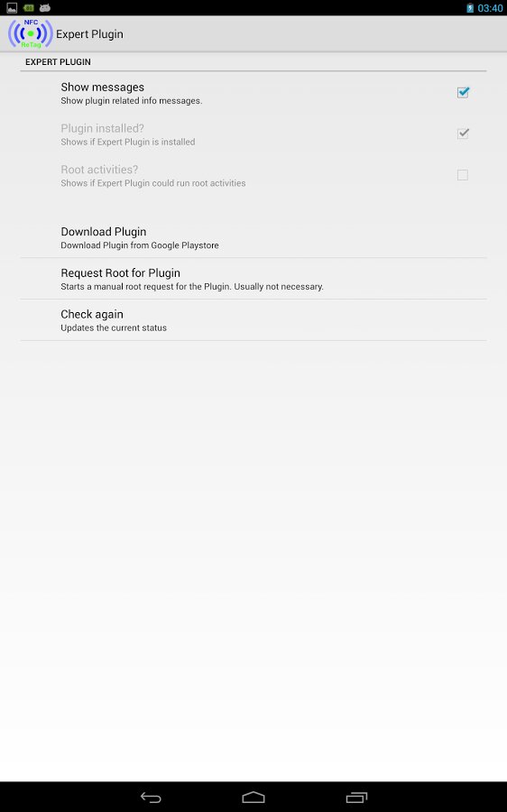Image resolution: width=507 pixels, height=812 pixels.
Task: Tap the Show messages setting label
Action: [x=103, y=87]
